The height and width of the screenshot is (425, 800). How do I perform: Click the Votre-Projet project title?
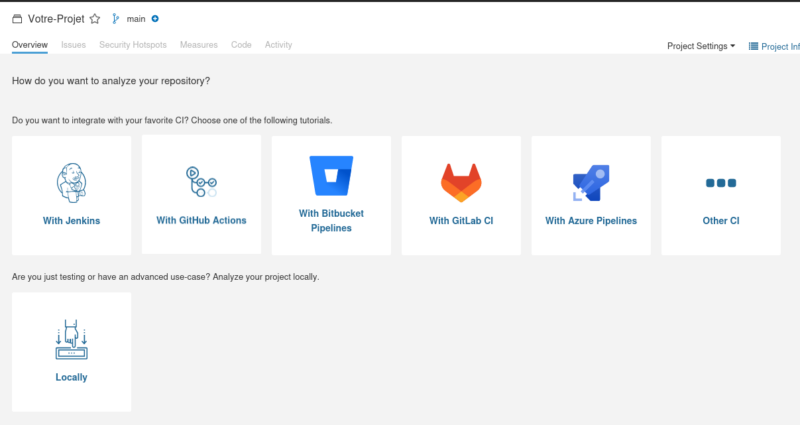[x=55, y=19]
